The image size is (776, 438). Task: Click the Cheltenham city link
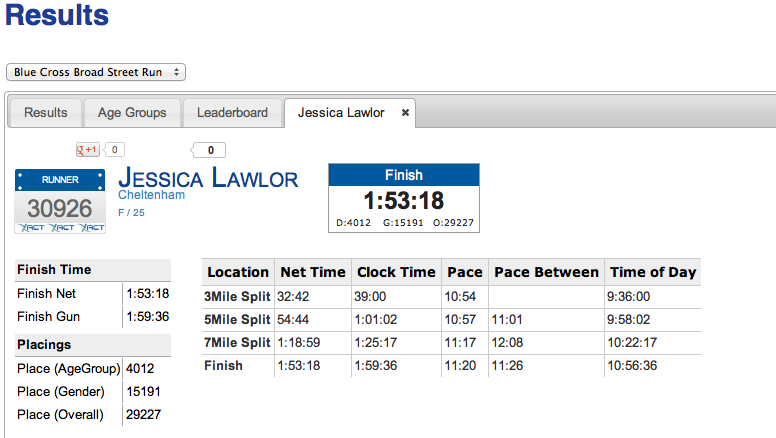pos(151,195)
